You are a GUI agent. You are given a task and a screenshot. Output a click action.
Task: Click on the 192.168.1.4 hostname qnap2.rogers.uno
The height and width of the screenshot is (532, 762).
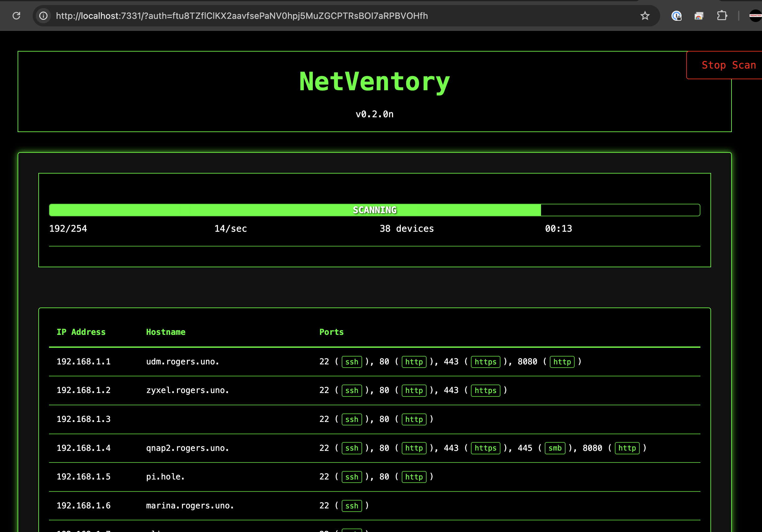(186, 447)
